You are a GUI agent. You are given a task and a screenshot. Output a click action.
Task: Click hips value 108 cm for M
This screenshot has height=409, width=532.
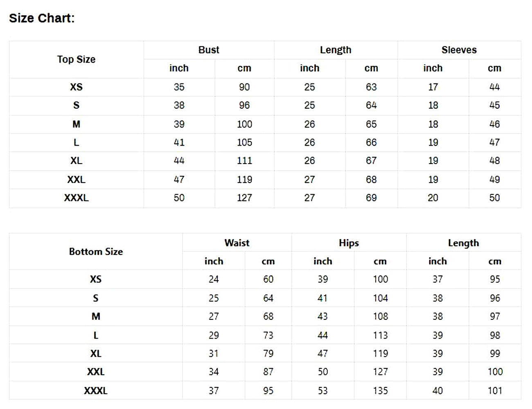pos(380,317)
